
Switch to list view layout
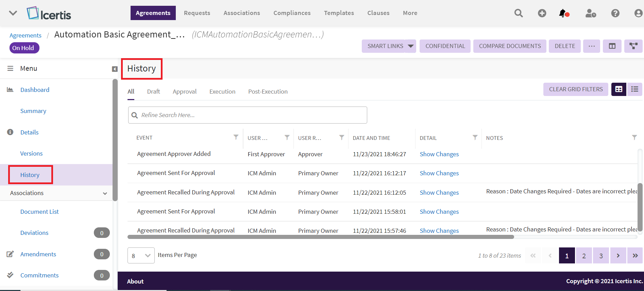point(634,89)
